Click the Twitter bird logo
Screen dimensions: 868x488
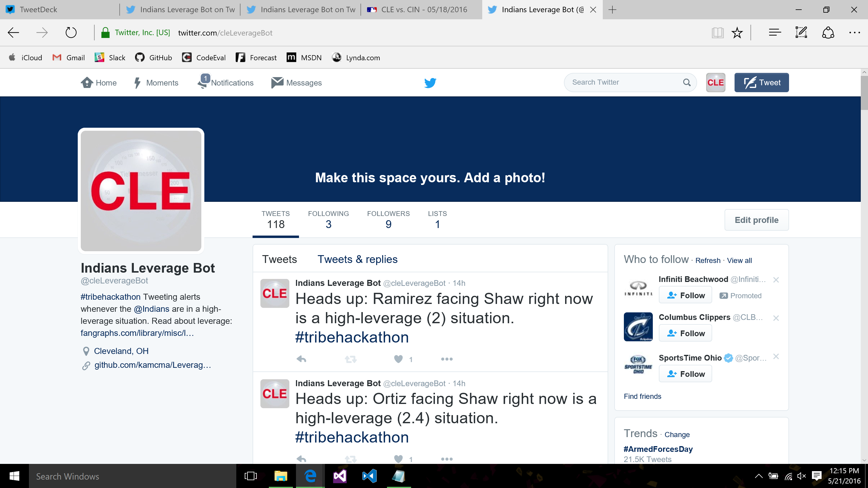tap(430, 83)
